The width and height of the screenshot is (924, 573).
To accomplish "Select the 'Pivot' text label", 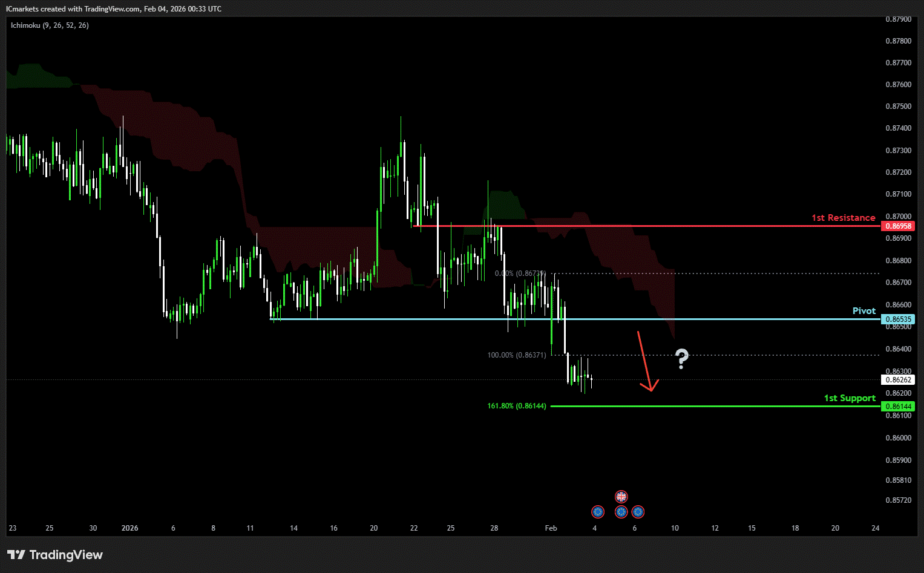I will tap(863, 311).
